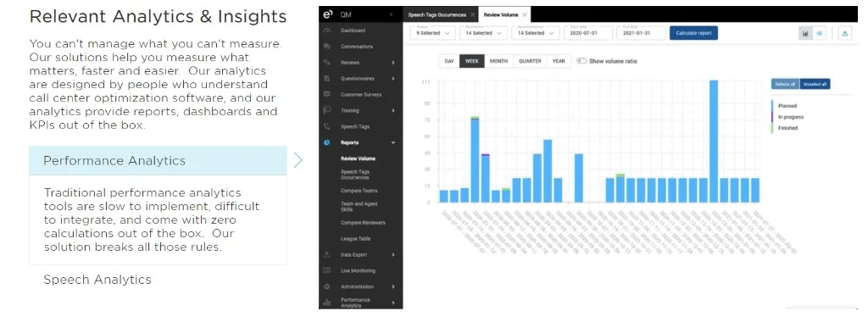Expand the Reviews submenu chevron
Viewport: 868px width, 322px height.
(x=393, y=63)
